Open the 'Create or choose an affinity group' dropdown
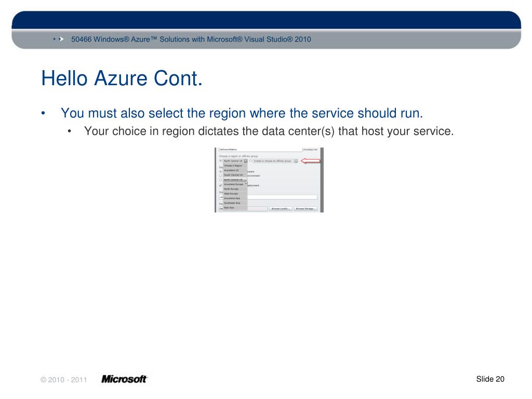 pyautogui.click(x=275, y=161)
